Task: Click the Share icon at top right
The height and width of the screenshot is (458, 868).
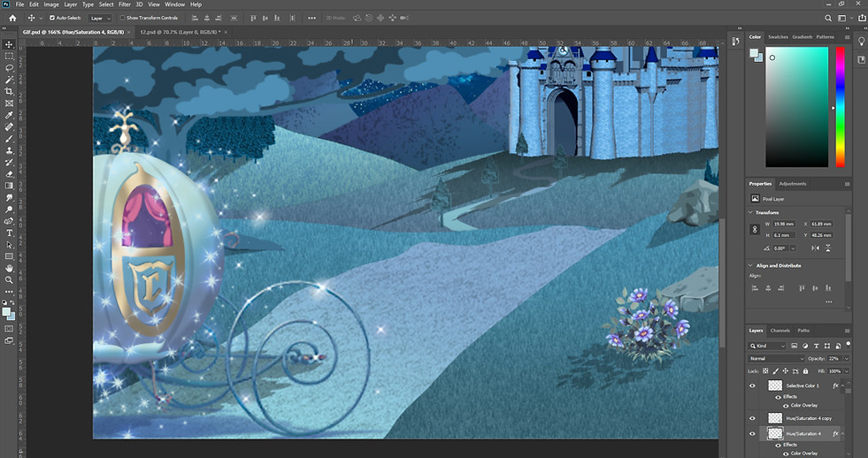Action: point(861,18)
